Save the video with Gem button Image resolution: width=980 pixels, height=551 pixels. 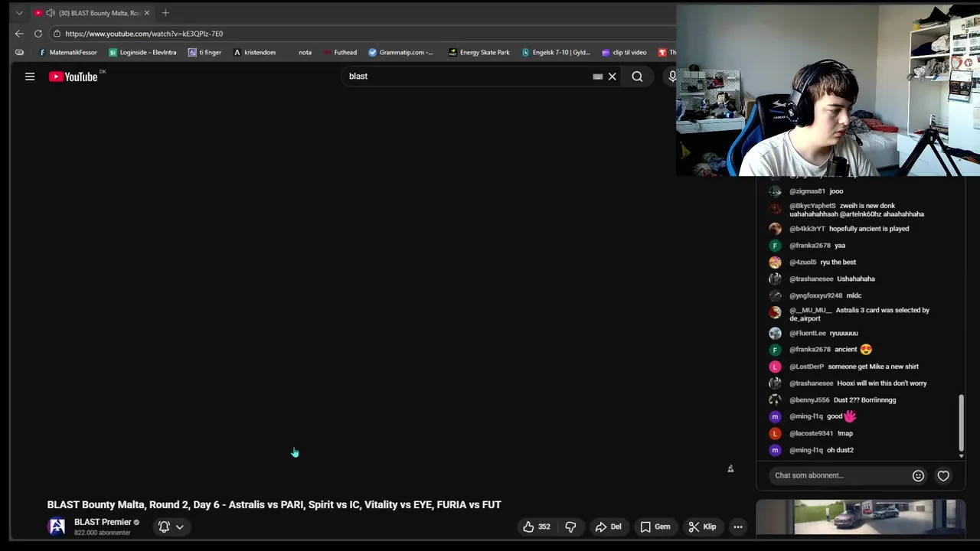(x=655, y=527)
